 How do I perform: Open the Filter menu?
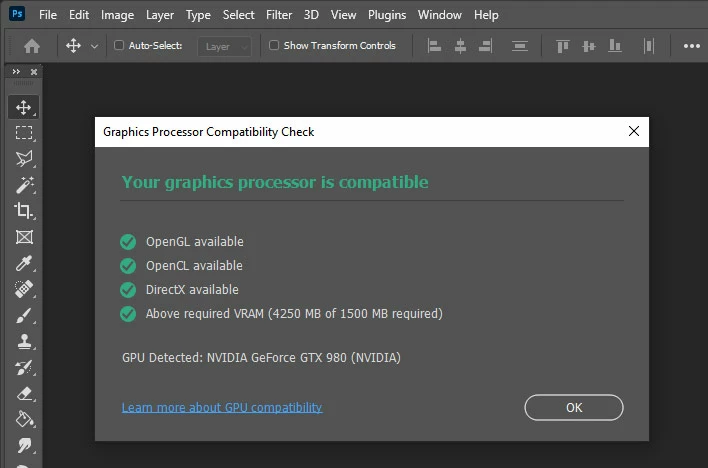(x=279, y=15)
